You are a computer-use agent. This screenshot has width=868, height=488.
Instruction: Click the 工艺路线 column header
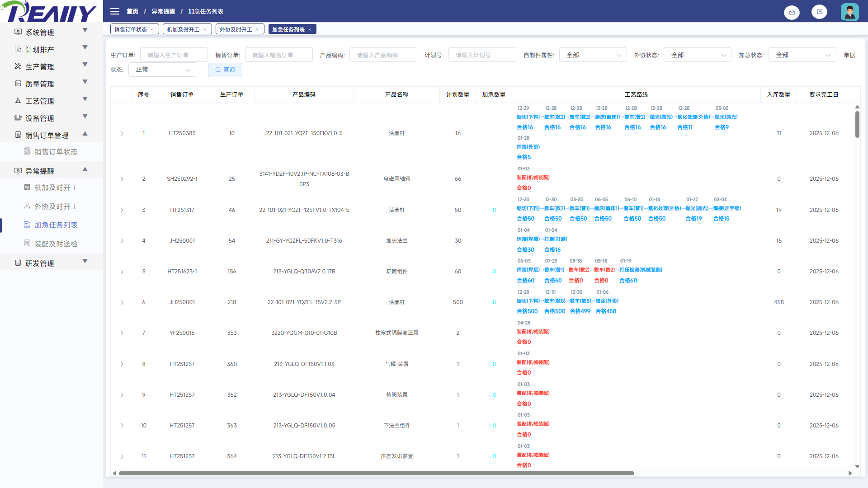tap(636, 94)
